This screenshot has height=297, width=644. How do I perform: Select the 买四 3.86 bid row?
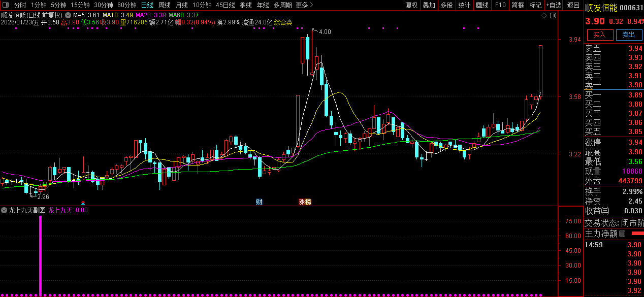614,122
